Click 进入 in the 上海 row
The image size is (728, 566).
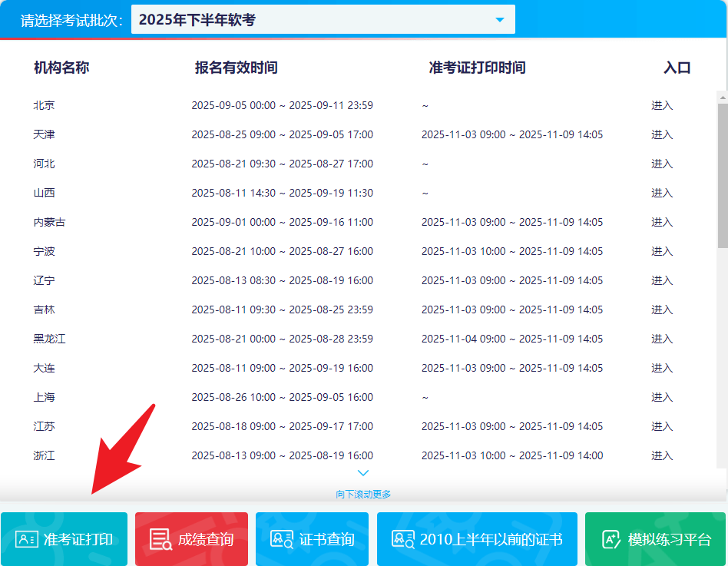(x=661, y=397)
